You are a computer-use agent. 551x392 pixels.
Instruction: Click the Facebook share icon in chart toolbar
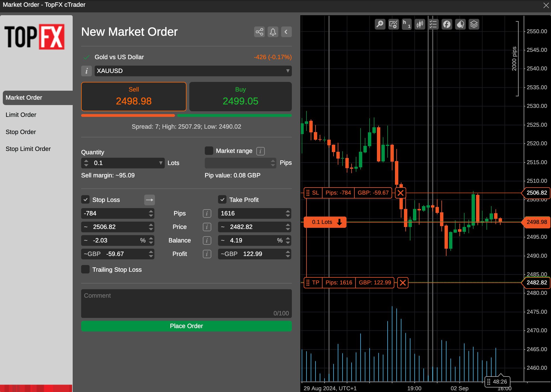(447, 24)
